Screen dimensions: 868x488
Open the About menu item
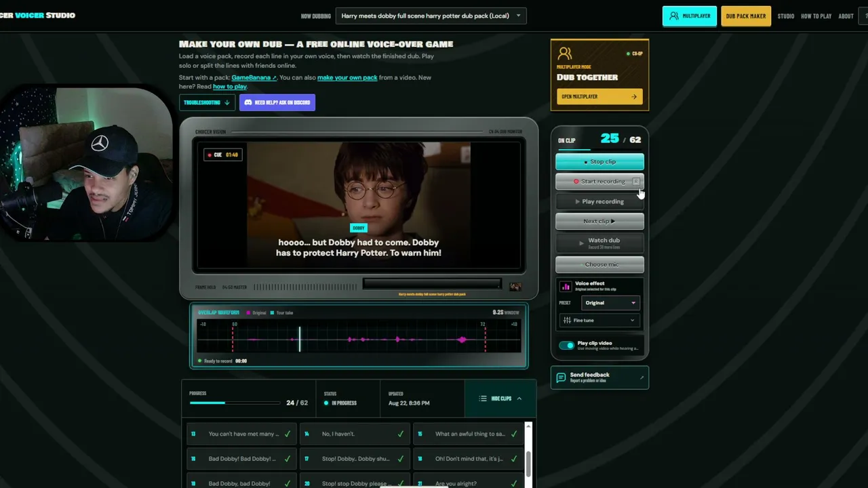coord(846,16)
